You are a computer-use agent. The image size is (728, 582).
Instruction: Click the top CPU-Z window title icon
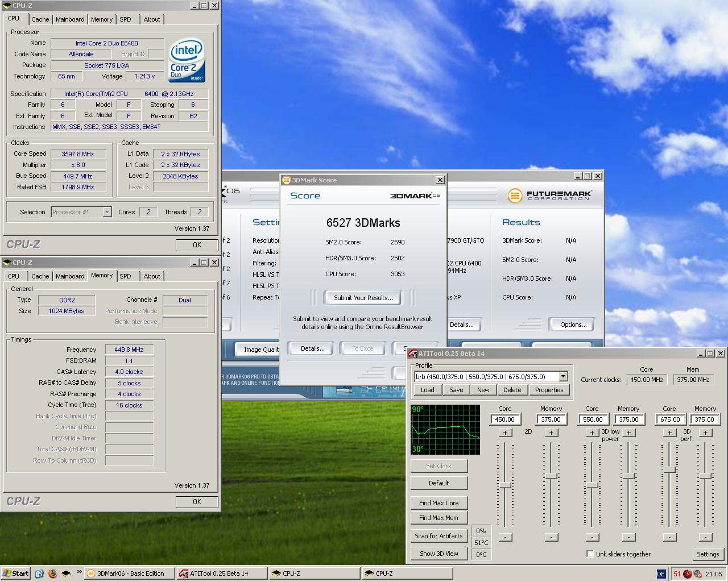(x=7, y=5)
